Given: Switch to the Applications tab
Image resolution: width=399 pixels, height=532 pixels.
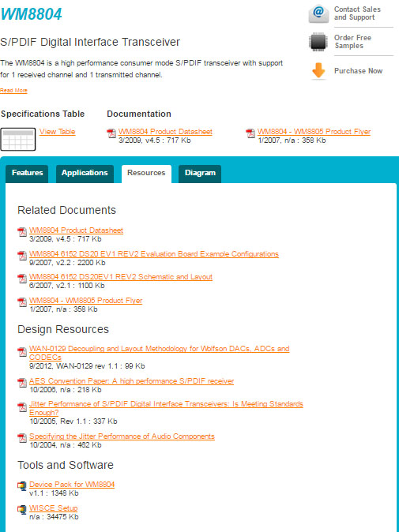Looking at the screenshot, I should [x=85, y=174].
